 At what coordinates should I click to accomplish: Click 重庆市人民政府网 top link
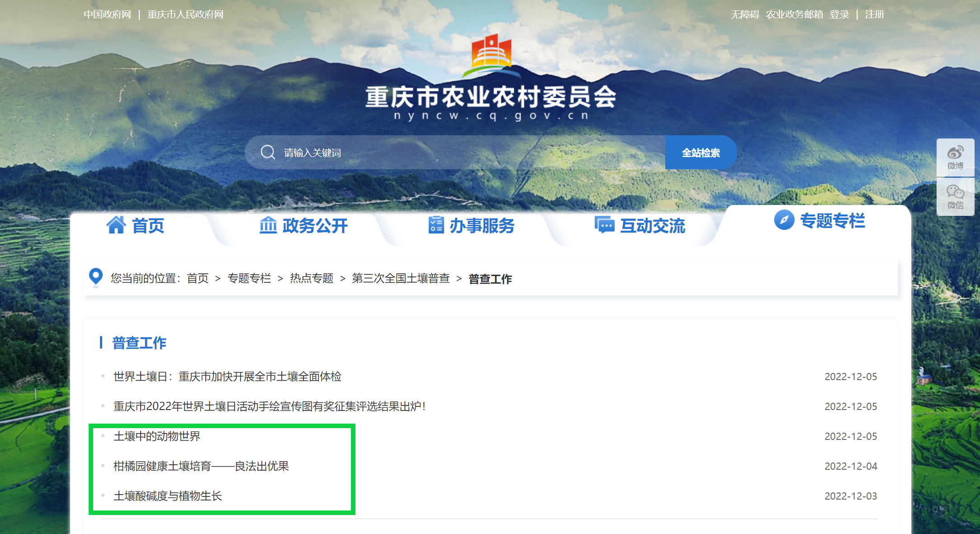coord(185,14)
